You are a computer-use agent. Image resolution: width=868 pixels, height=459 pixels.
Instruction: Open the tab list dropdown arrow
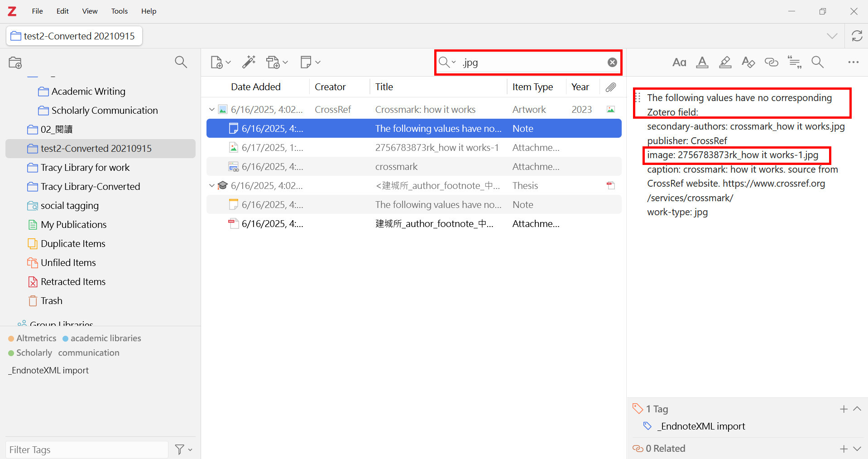pos(832,36)
